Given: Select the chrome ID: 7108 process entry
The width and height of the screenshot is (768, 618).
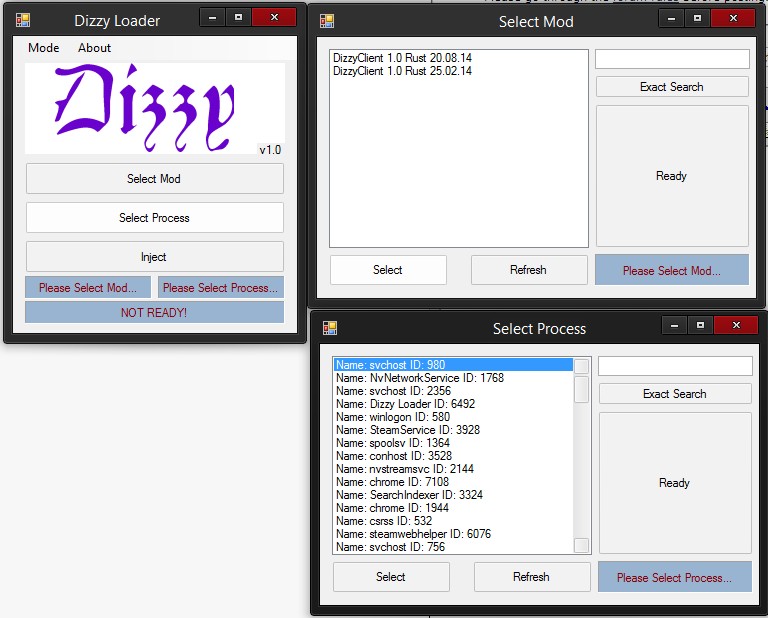Looking at the screenshot, I should 393,482.
